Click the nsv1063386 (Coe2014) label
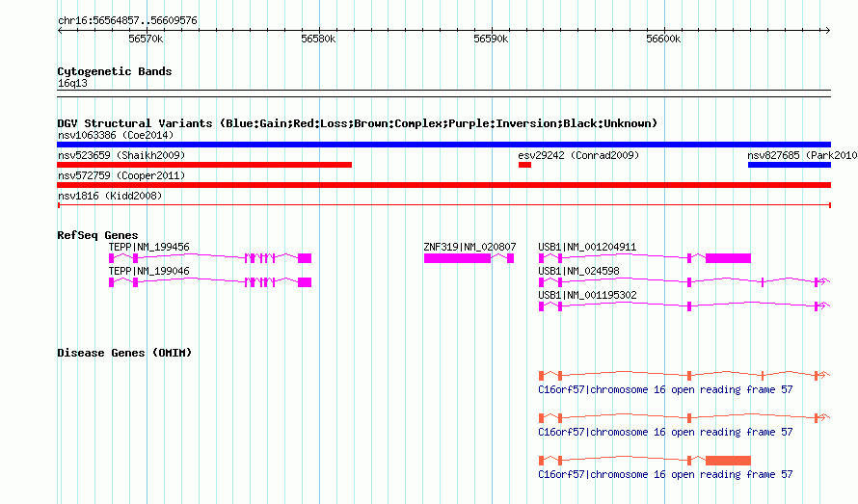This screenshot has width=858, height=504. point(116,135)
